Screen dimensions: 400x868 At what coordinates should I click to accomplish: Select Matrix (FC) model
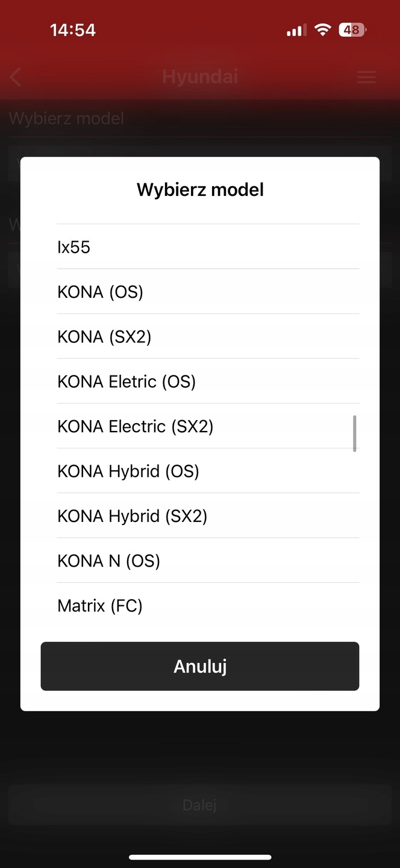click(208, 605)
